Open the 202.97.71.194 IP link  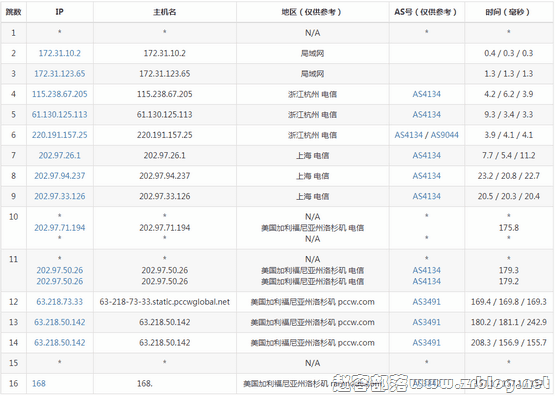[59, 228]
